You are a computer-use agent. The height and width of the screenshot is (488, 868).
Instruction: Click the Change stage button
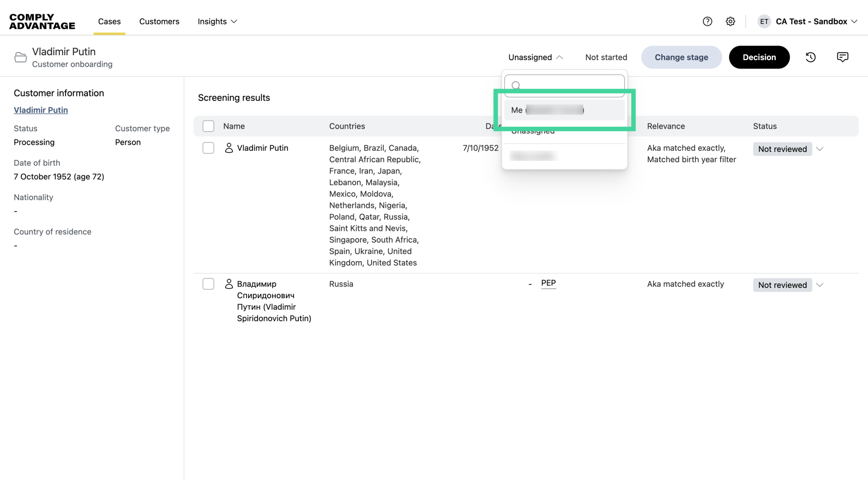coord(681,57)
